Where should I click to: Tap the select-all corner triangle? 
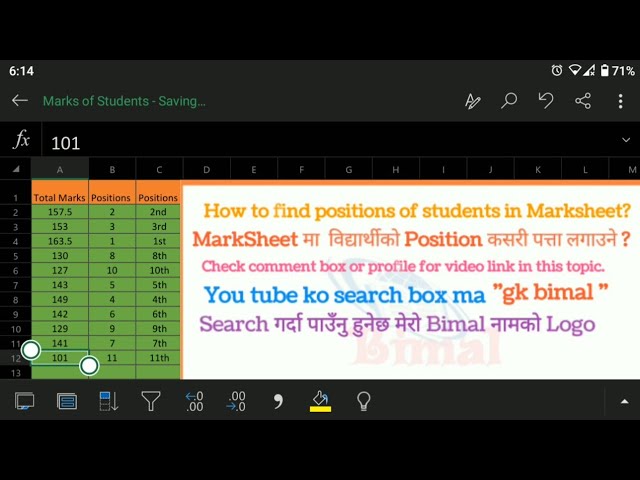16,169
